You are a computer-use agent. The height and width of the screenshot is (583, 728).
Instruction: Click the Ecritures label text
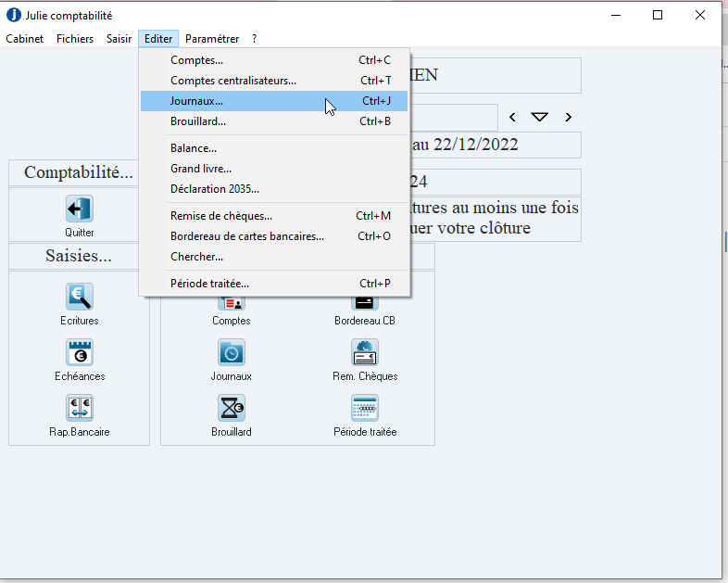[80, 321]
